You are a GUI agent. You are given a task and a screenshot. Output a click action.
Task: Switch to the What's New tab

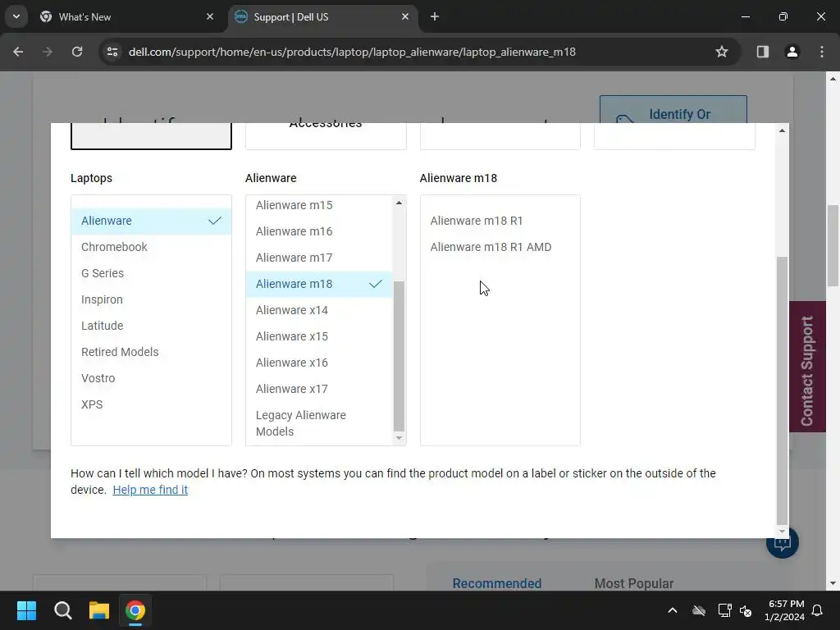[x=127, y=17]
